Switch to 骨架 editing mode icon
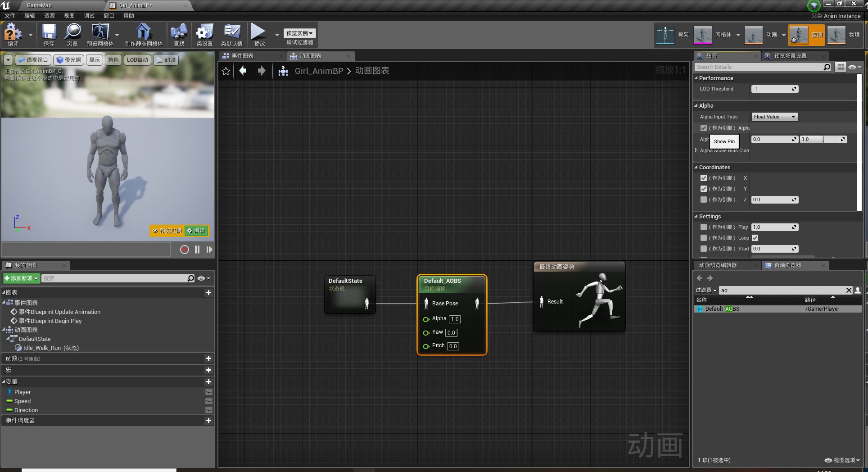The width and height of the screenshot is (868, 472). point(666,35)
